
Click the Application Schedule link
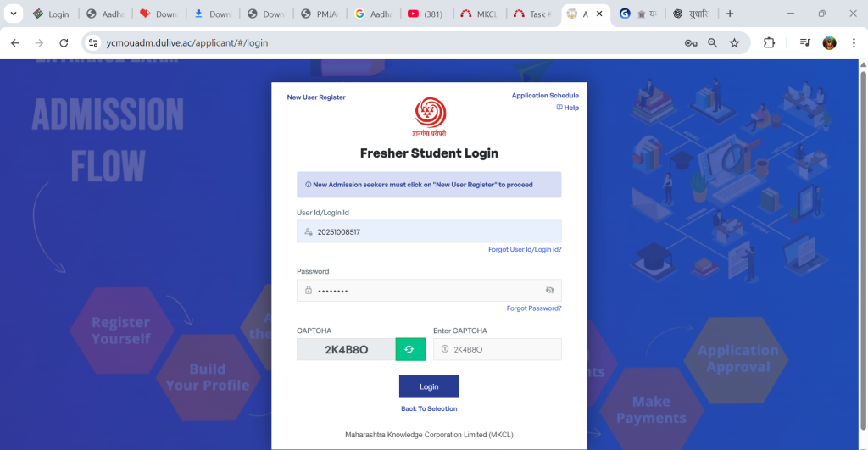[x=545, y=96]
